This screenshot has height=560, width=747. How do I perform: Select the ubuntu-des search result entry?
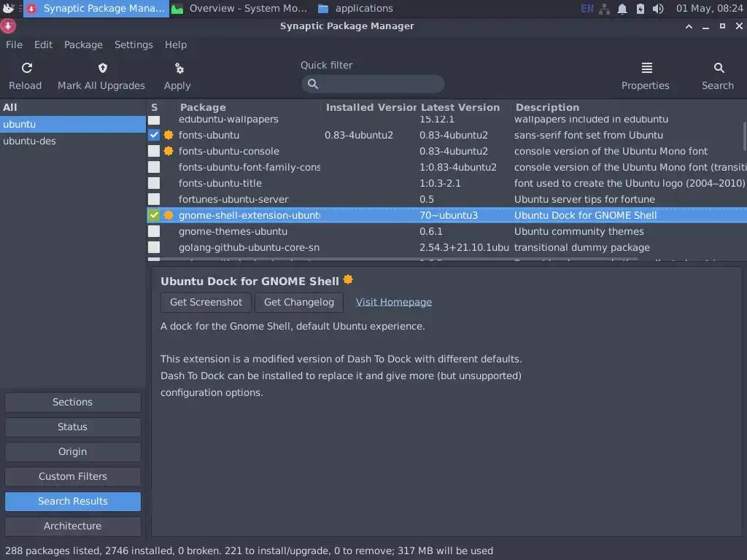pos(72,141)
